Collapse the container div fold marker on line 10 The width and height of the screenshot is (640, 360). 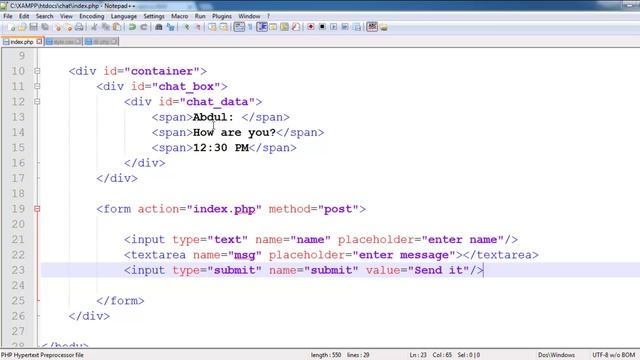37,71
